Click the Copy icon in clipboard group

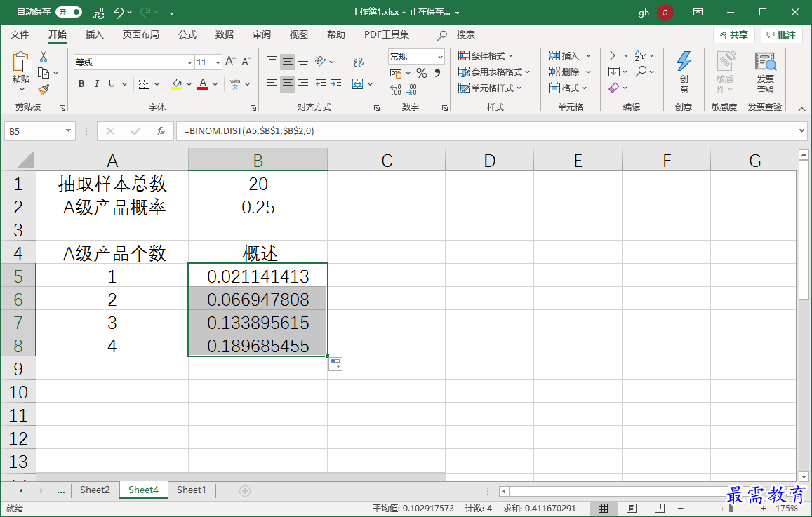tap(44, 73)
